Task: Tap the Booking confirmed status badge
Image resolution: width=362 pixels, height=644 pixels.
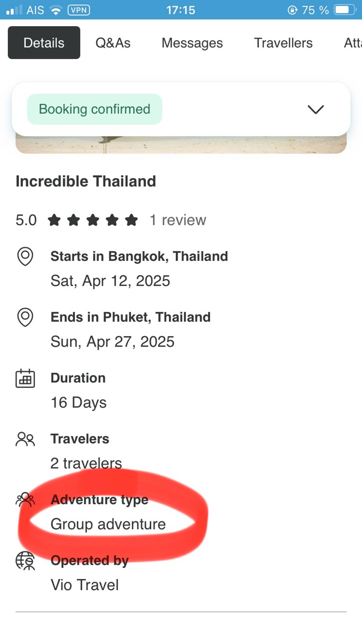Action: tap(95, 109)
